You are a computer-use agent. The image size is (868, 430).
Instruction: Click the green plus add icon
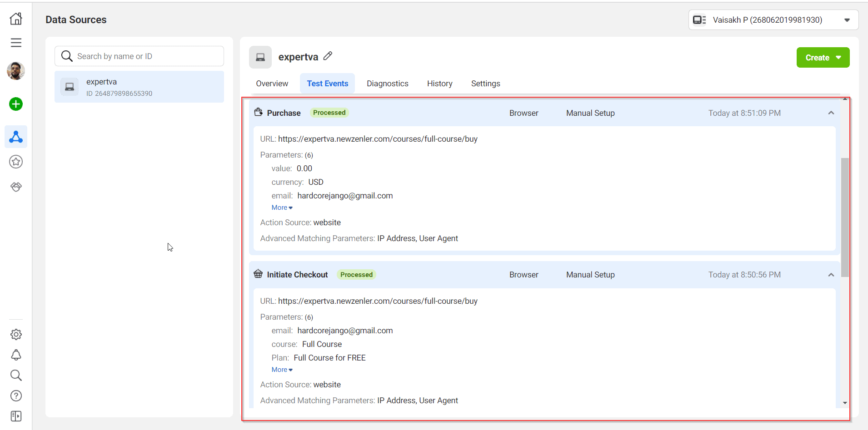[x=16, y=104]
